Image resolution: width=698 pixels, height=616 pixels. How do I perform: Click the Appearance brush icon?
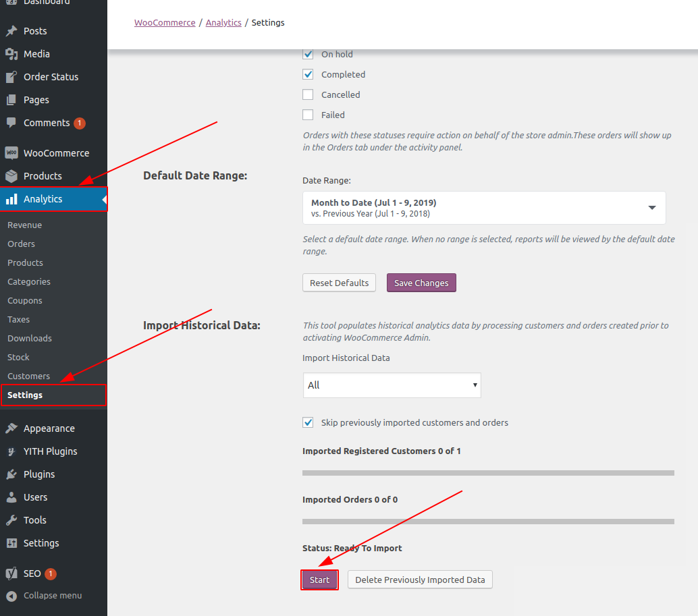pyautogui.click(x=11, y=428)
